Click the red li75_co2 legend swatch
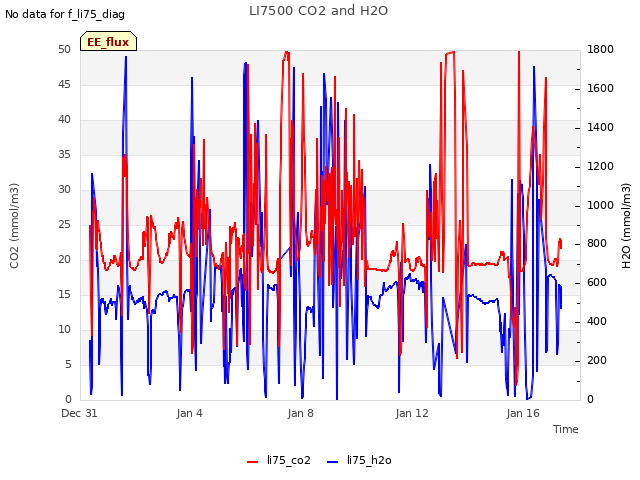 point(253,462)
